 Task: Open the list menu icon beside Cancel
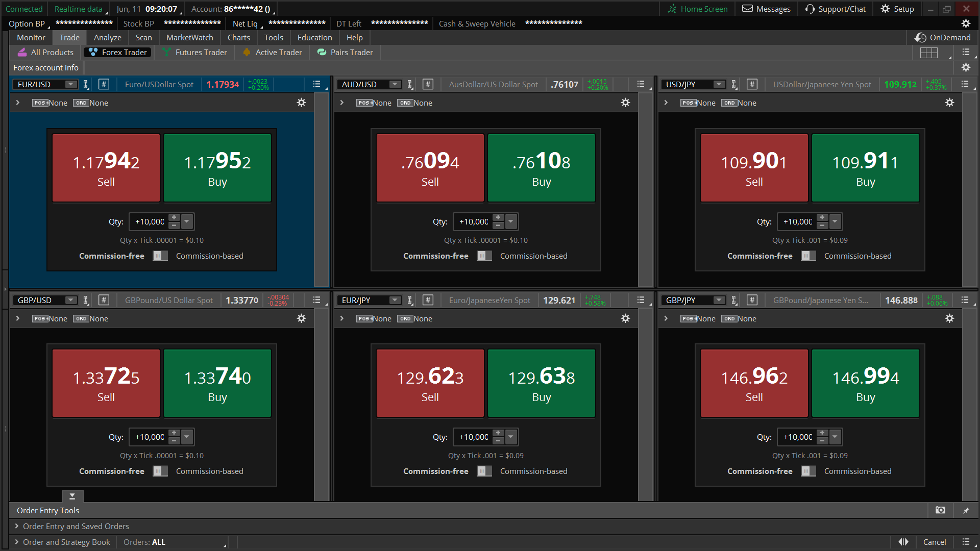(x=966, y=542)
